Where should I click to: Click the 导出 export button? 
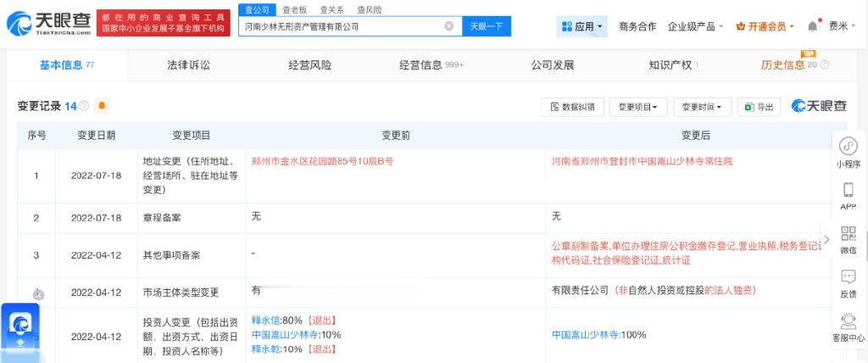759,107
